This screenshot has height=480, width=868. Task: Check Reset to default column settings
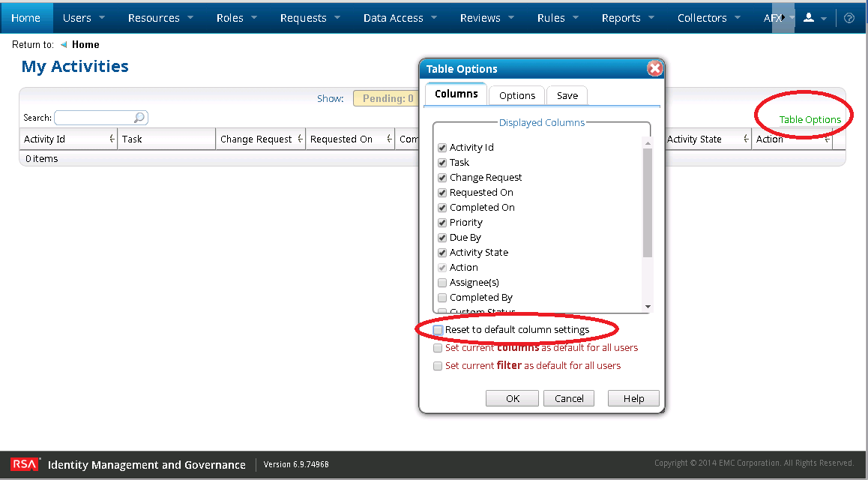[x=438, y=330]
